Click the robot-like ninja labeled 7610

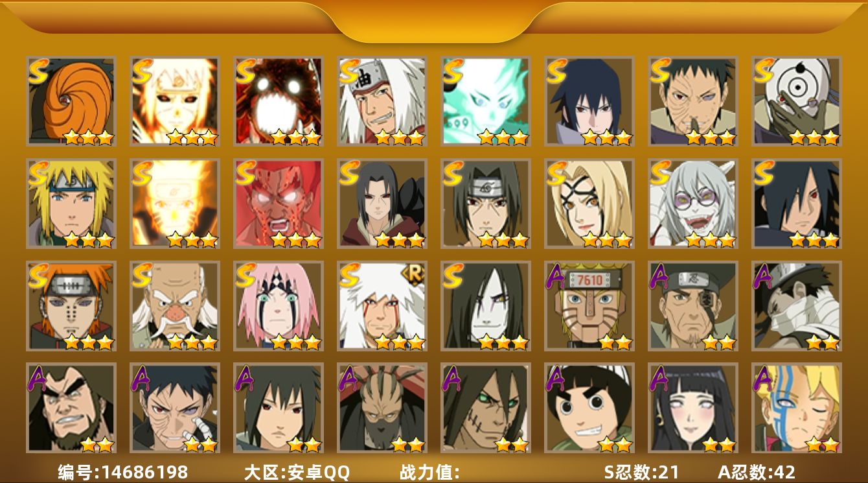pyautogui.click(x=589, y=306)
